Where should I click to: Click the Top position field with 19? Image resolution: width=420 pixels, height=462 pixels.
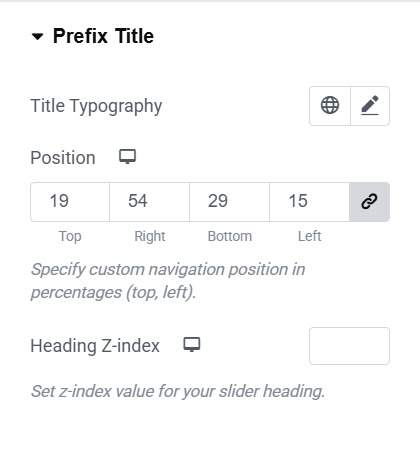click(x=70, y=202)
